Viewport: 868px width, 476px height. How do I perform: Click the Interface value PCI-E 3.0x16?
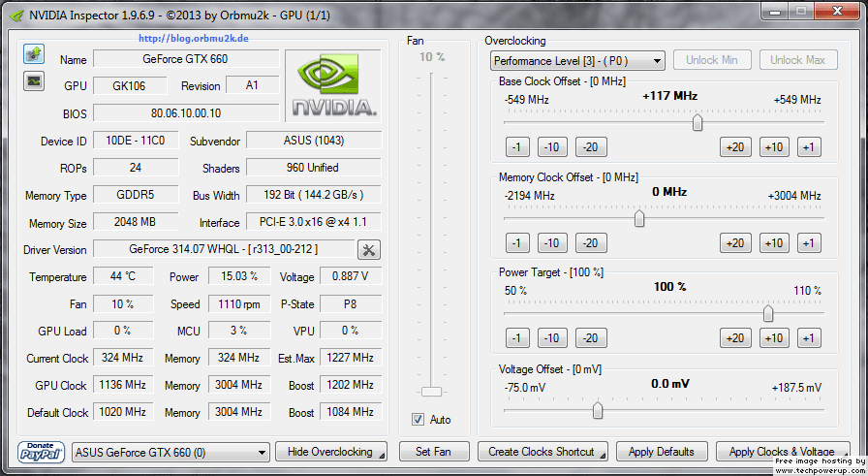pos(313,222)
